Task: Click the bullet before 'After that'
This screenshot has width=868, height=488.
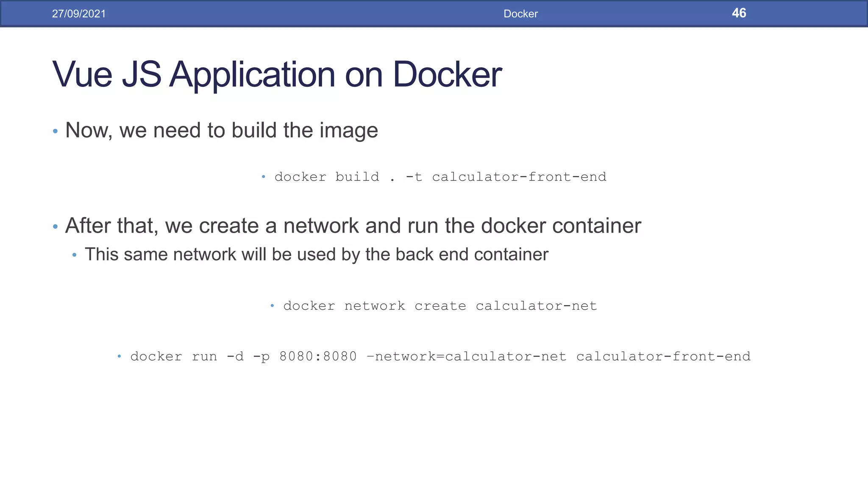Action: pyautogui.click(x=55, y=227)
